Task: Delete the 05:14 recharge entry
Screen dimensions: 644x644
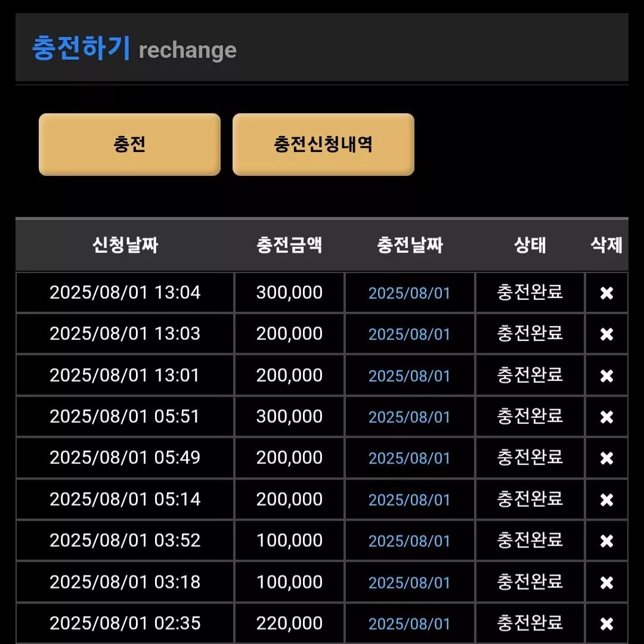Action: 606,500
